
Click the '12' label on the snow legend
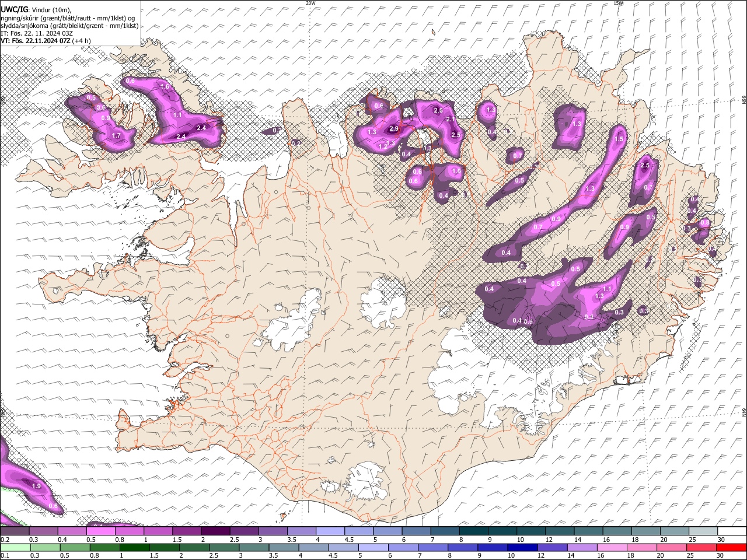[549, 540]
